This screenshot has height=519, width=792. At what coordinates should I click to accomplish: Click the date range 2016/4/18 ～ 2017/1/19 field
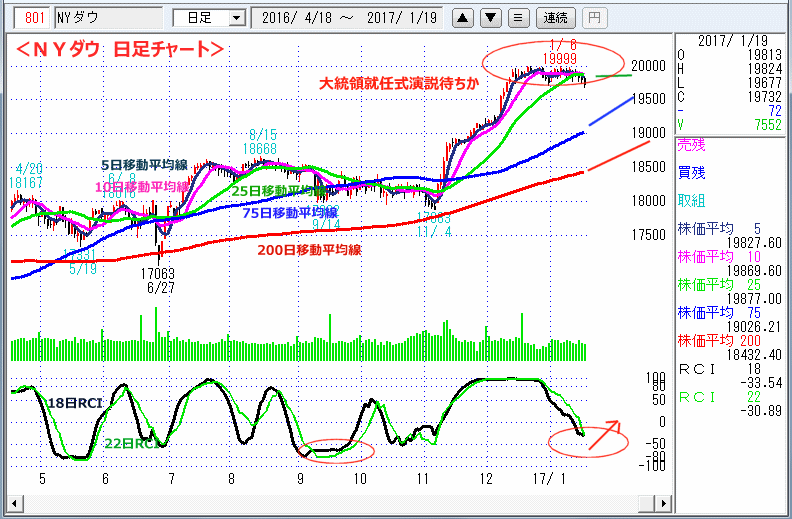click(347, 18)
